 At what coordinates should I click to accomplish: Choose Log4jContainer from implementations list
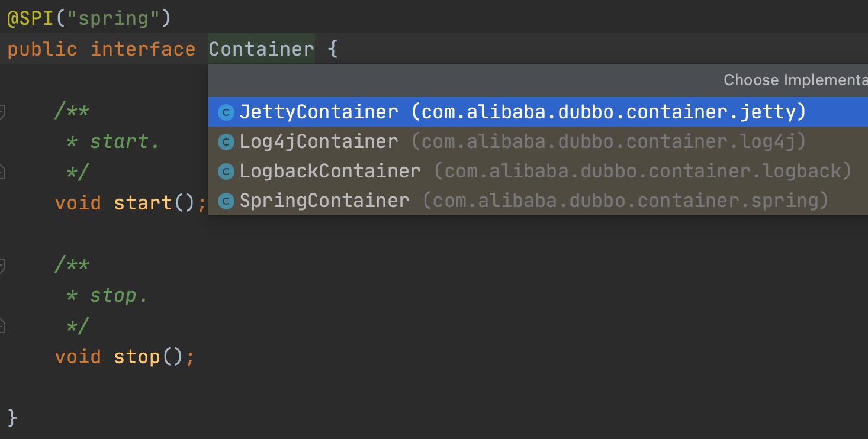pos(538,141)
